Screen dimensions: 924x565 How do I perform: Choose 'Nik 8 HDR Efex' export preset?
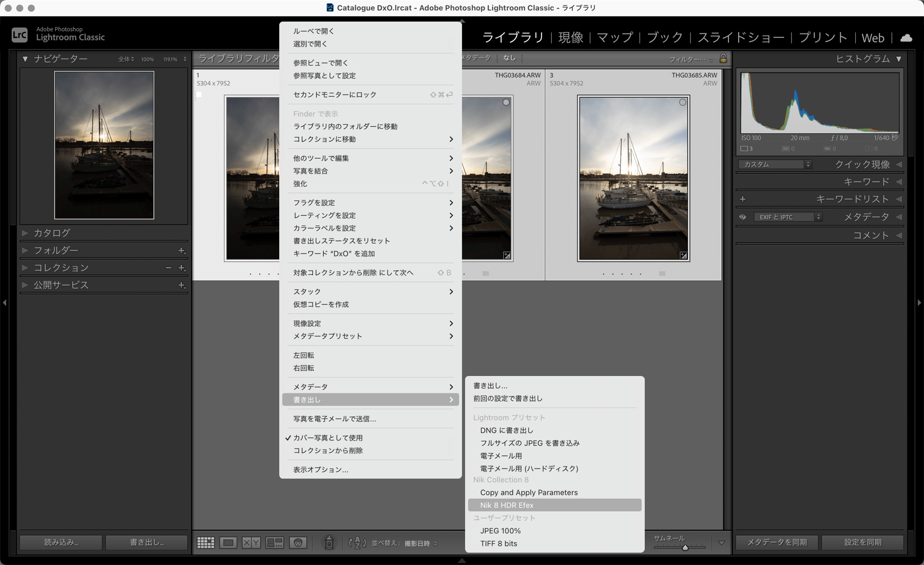tap(555, 505)
